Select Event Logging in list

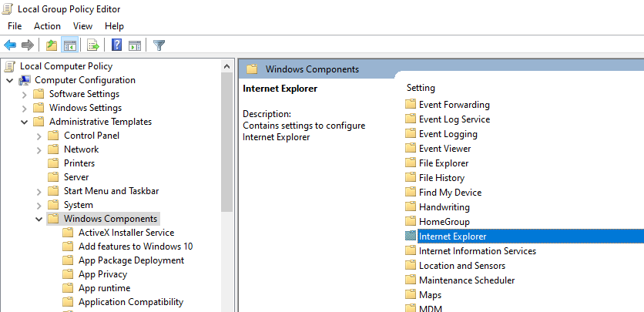448,134
